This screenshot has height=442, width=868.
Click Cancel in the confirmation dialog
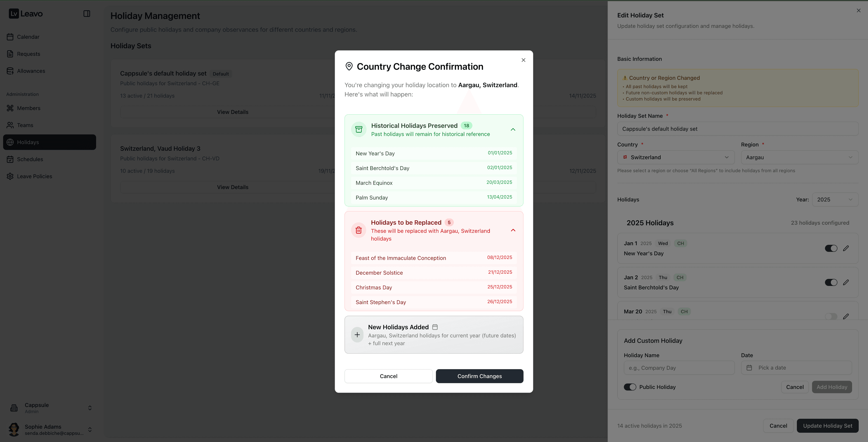click(388, 376)
